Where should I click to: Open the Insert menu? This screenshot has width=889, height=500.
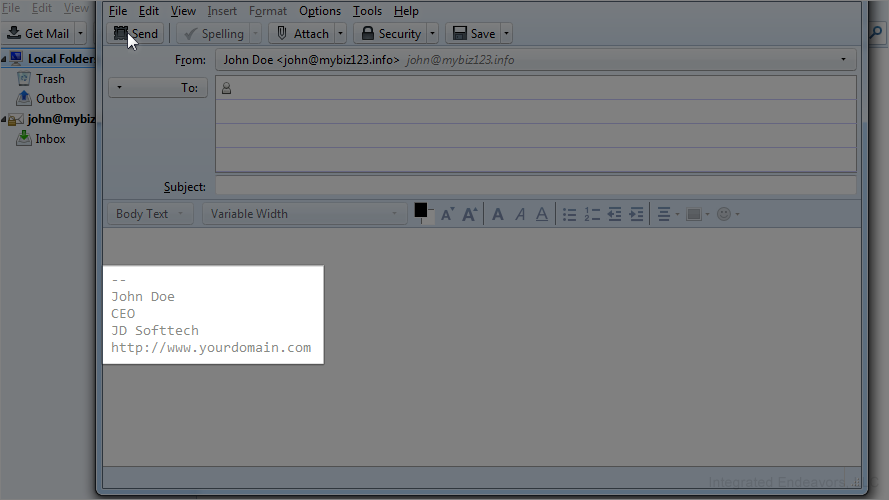pos(222,11)
